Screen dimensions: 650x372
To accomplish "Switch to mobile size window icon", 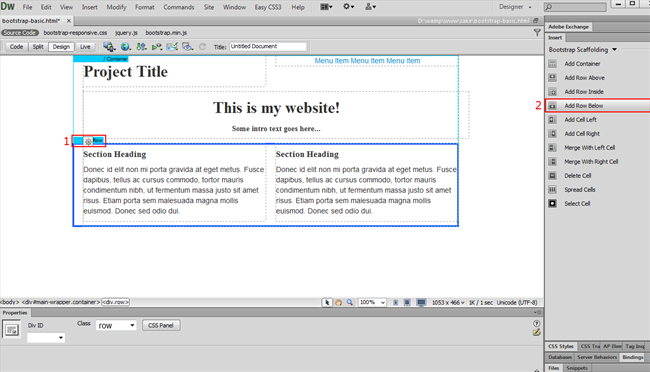I will [395, 303].
